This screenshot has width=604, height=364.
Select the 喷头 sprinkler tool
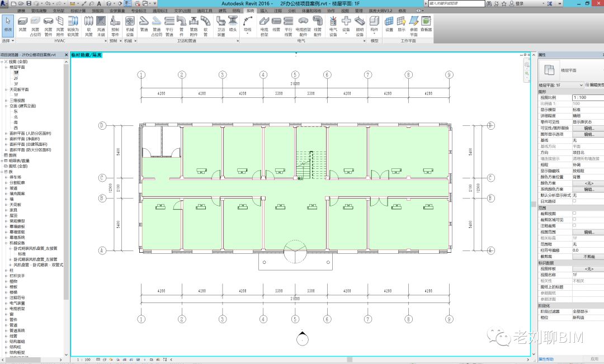click(233, 25)
